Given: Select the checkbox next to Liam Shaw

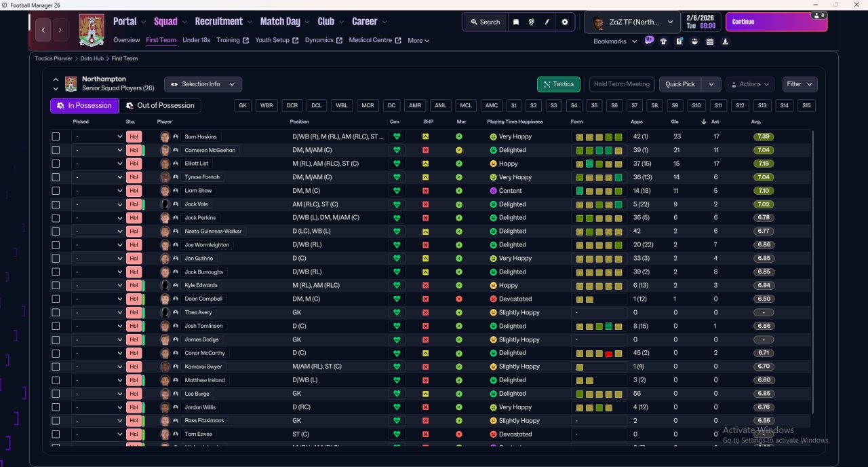Looking at the screenshot, I should [56, 191].
